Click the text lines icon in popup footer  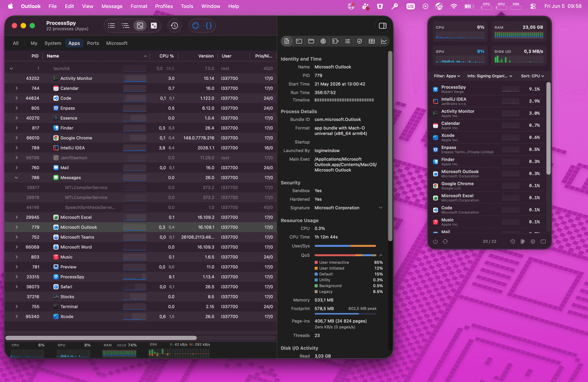tap(523, 242)
